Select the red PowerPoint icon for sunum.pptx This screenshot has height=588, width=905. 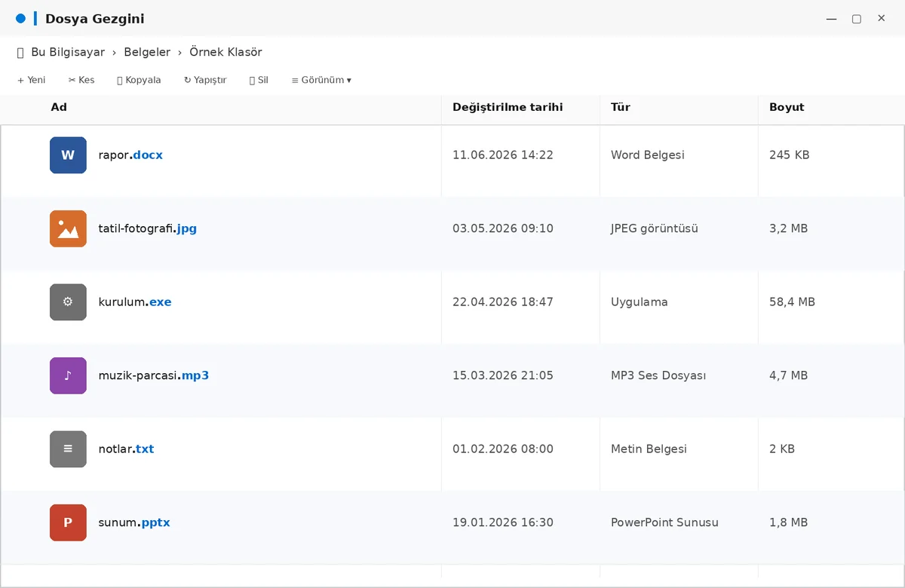tap(68, 522)
